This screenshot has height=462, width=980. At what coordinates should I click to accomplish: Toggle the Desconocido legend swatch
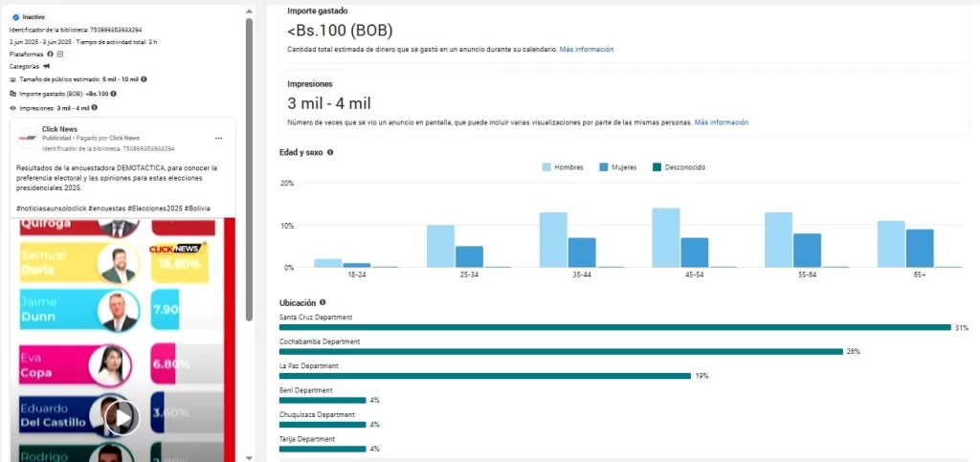[657, 167]
